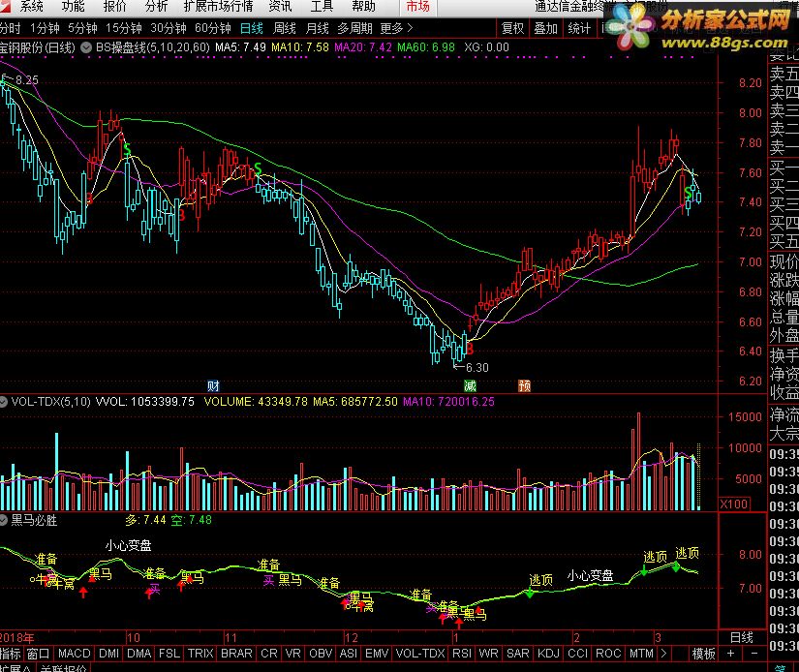The image size is (799, 672).
Task: Select the ASI indicator
Action: click(x=349, y=654)
